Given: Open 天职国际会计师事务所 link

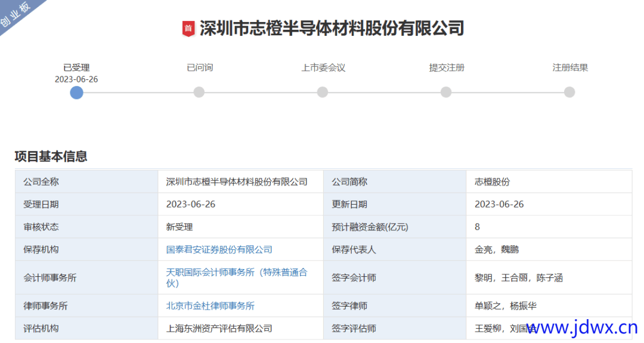Looking at the screenshot, I should click(x=237, y=278).
